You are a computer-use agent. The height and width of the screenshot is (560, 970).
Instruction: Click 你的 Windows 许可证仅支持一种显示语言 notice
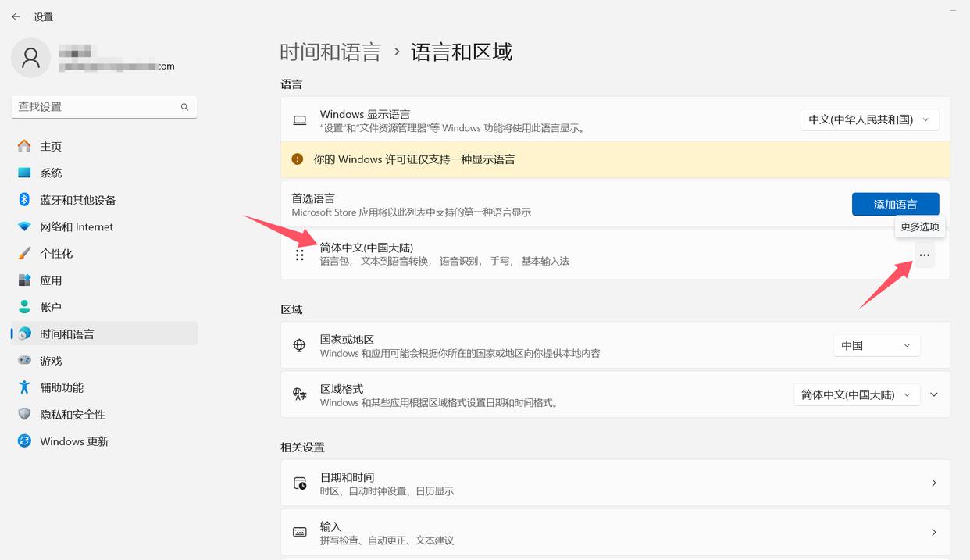415,159
